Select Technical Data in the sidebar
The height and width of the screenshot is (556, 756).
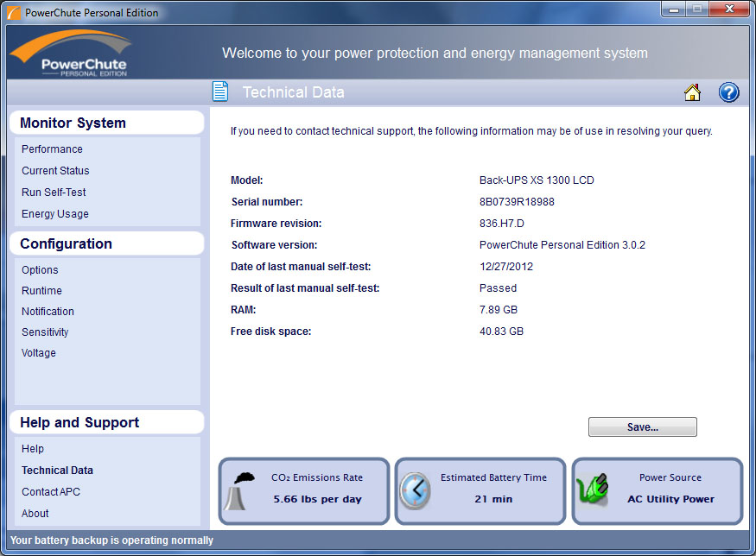(x=57, y=471)
